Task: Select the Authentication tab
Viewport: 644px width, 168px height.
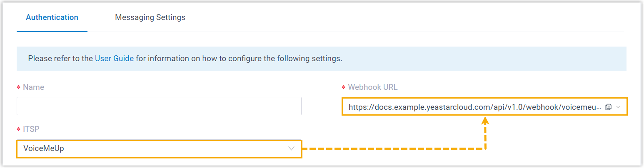Action: (52, 17)
